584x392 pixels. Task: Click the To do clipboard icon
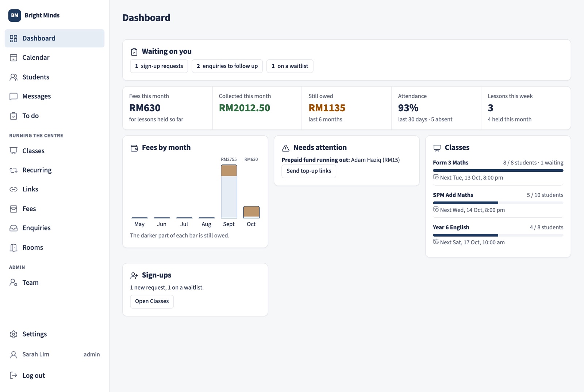(x=14, y=116)
